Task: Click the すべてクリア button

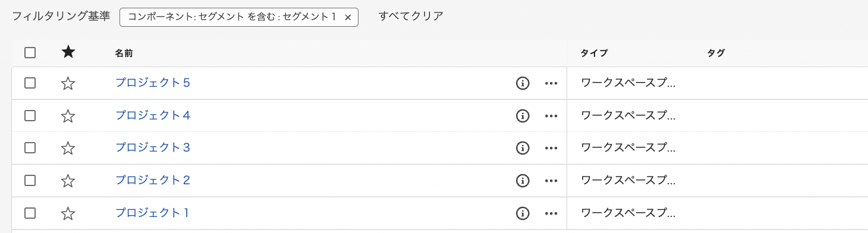Action: click(x=411, y=17)
